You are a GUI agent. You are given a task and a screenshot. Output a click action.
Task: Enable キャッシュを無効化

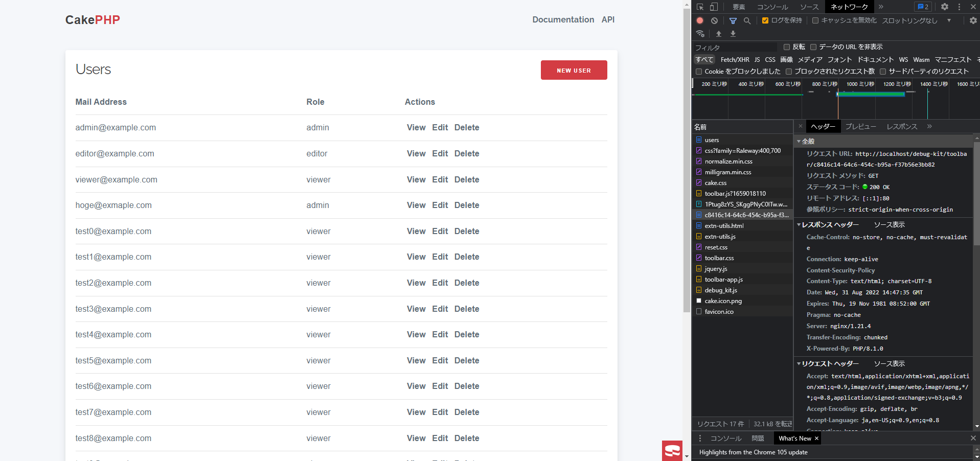(x=815, y=20)
